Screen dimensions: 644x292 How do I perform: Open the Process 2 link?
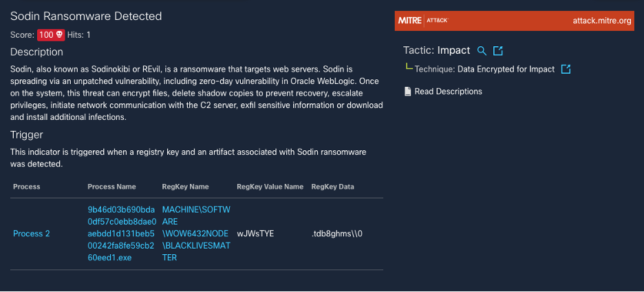(x=32, y=233)
